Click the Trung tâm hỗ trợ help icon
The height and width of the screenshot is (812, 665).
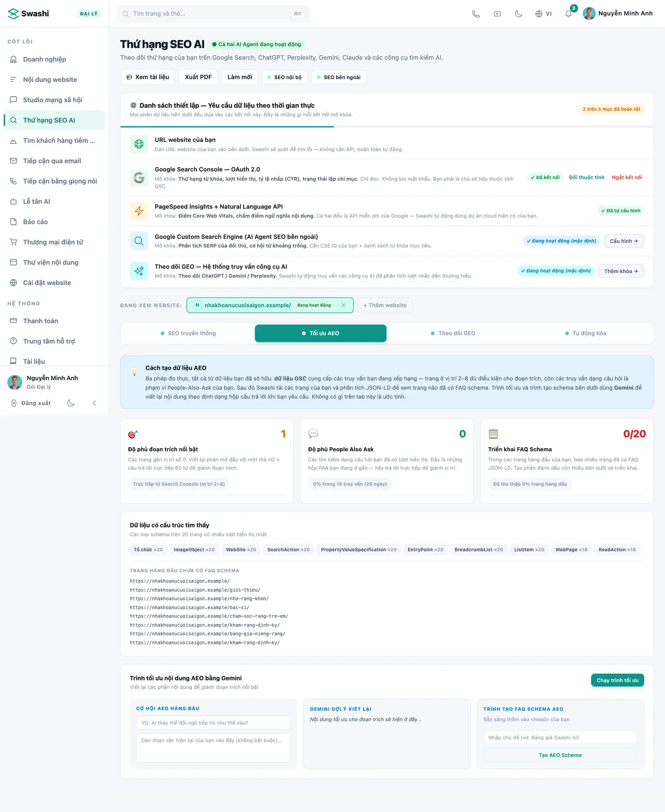(x=13, y=341)
